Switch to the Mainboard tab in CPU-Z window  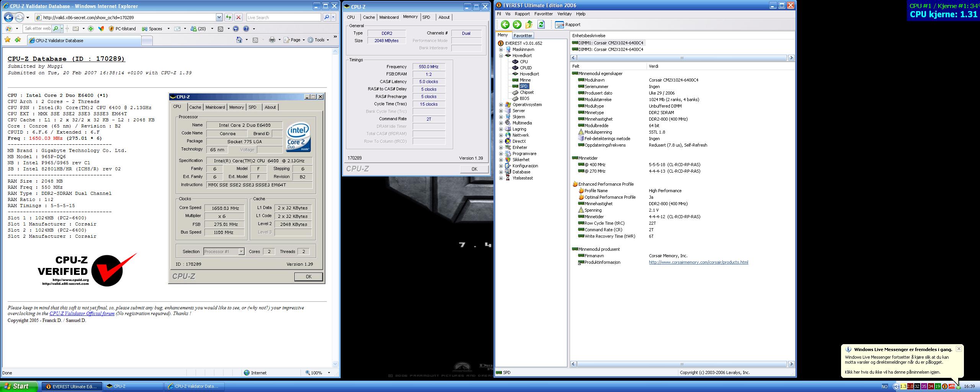[x=389, y=17]
